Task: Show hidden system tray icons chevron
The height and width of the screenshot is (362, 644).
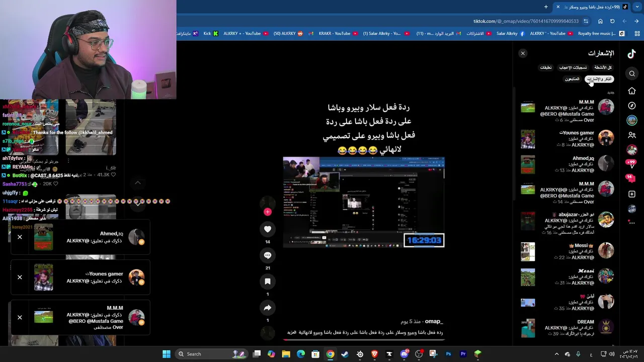Action: (x=556, y=354)
